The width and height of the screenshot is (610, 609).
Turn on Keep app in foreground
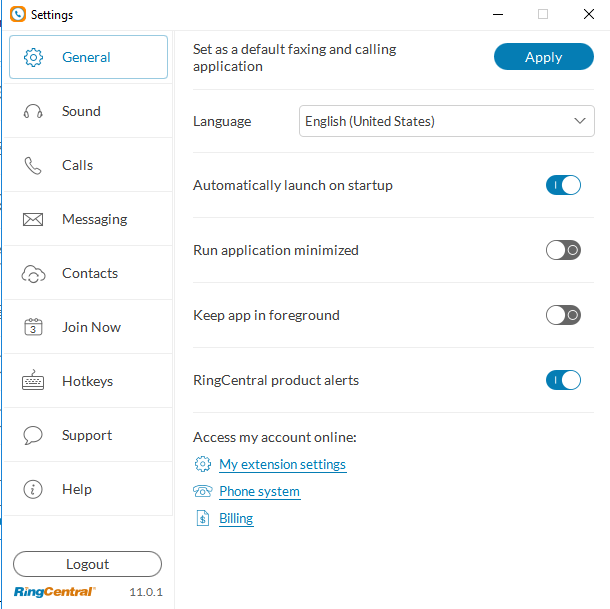coord(563,315)
